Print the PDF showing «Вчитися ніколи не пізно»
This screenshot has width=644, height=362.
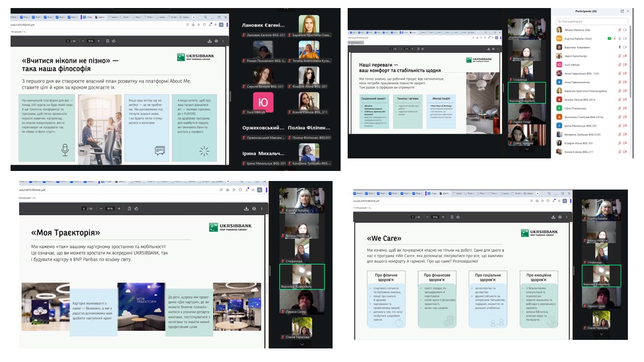click(216, 41)
